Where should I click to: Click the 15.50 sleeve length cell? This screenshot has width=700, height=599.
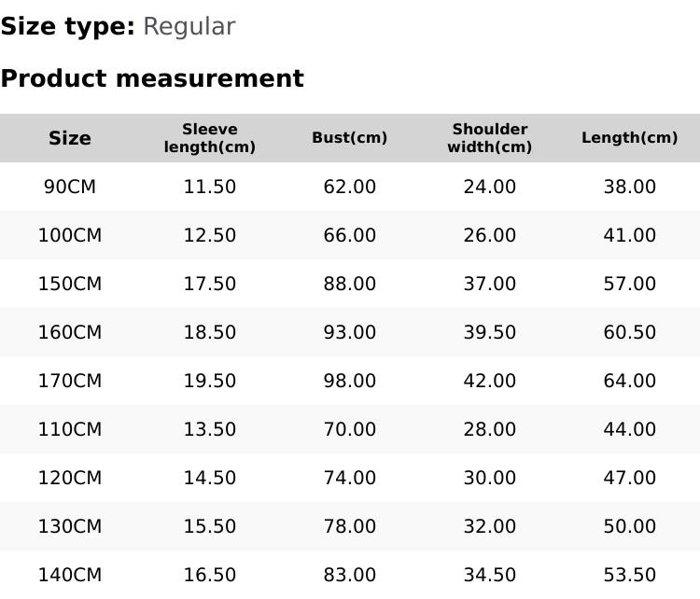pyautogui.click(x=210, y=526)
